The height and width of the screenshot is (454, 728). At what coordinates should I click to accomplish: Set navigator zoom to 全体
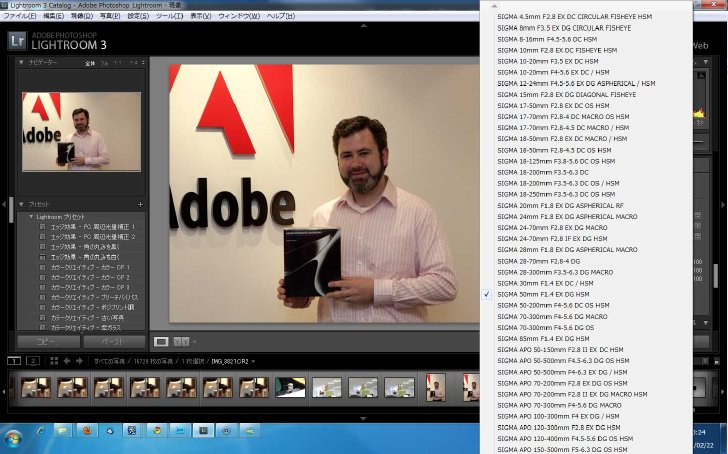click(90, 63)
